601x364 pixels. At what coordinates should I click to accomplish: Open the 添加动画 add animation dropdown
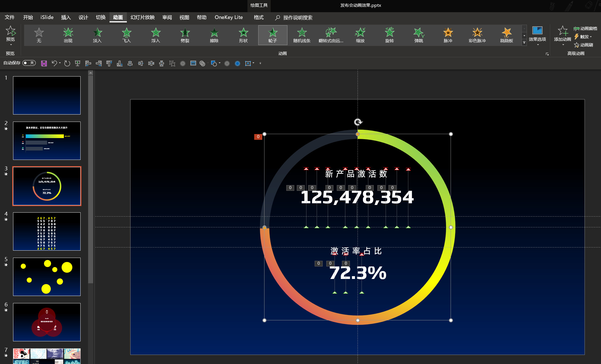(x=563, y=36)
